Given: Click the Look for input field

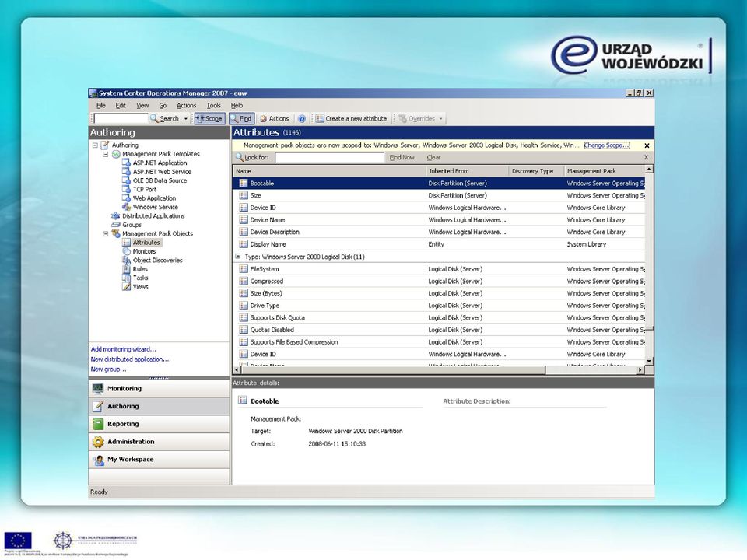Looking at the screenshot, I should pos(330,158).
